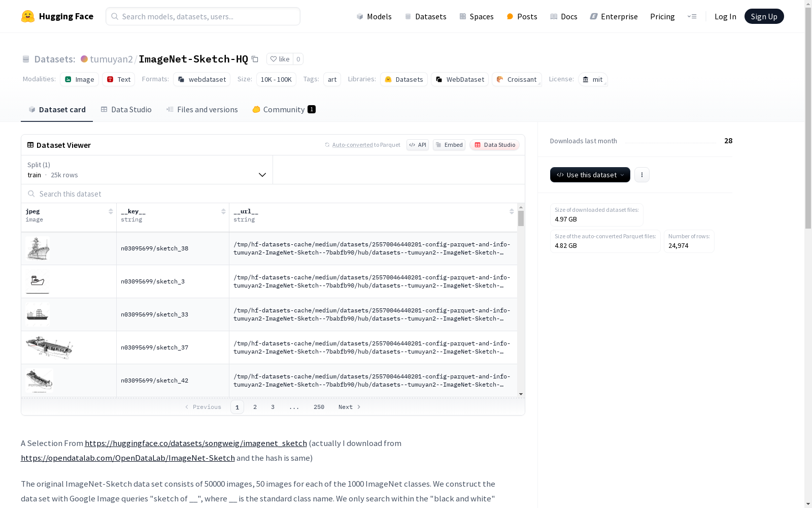Open thumbnail for sketch_37 row

coord(49,347)
